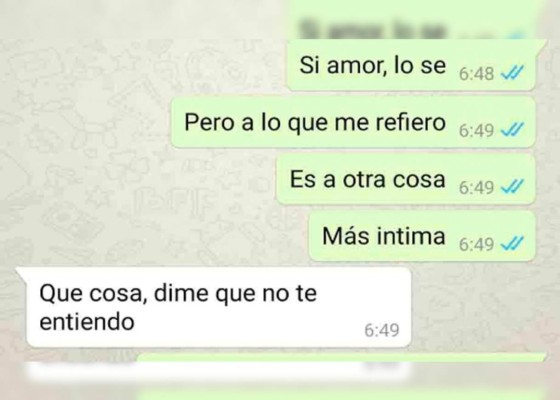Tap 6:49 timestamp on 'Más intima'

476,245
